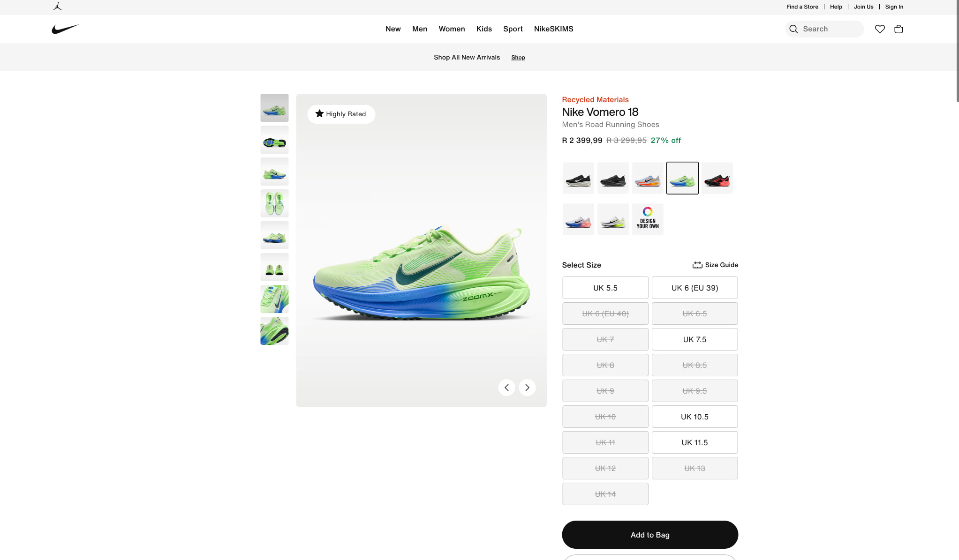Open the shopping bag icon

click(x=899, y=29)
